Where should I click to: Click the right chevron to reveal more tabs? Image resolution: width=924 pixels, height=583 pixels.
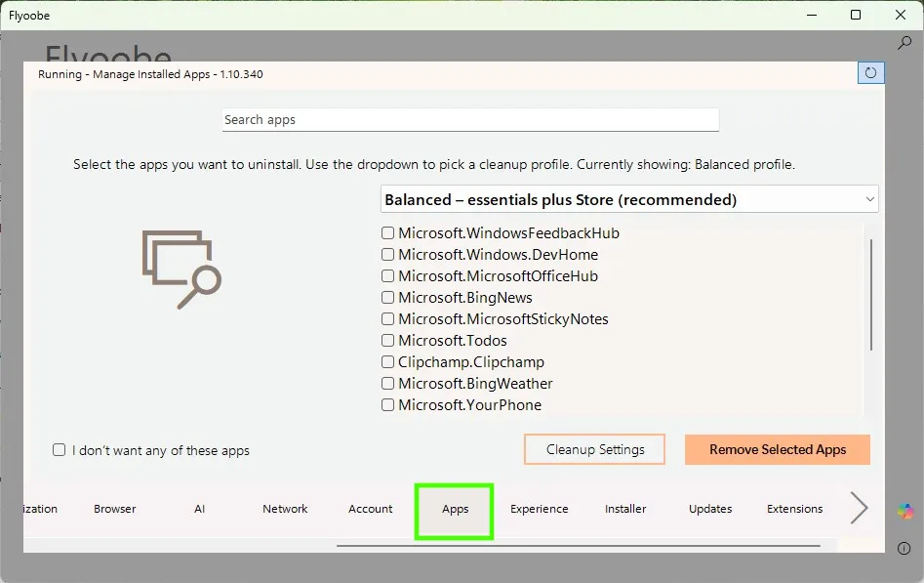pos(858,508)
